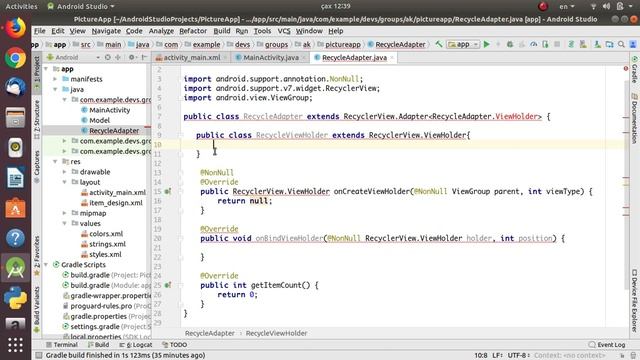Open AVD Manager icon in toolbar
This screenshot has height=360, width=640.
583,44
